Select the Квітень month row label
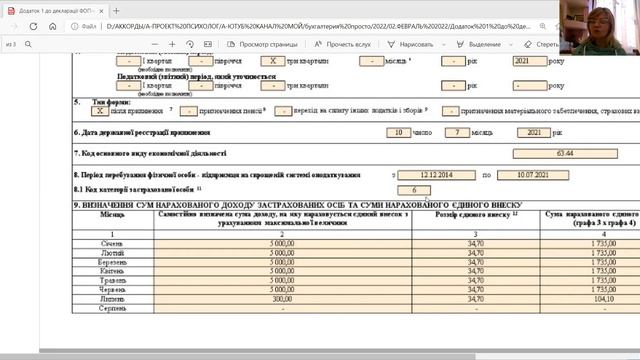Viewport: 640px width, 360px height. click(x=112, y=271)
